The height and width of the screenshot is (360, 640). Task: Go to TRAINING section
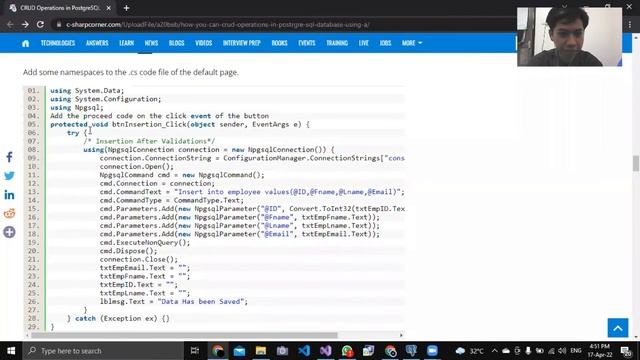(337, 43)
